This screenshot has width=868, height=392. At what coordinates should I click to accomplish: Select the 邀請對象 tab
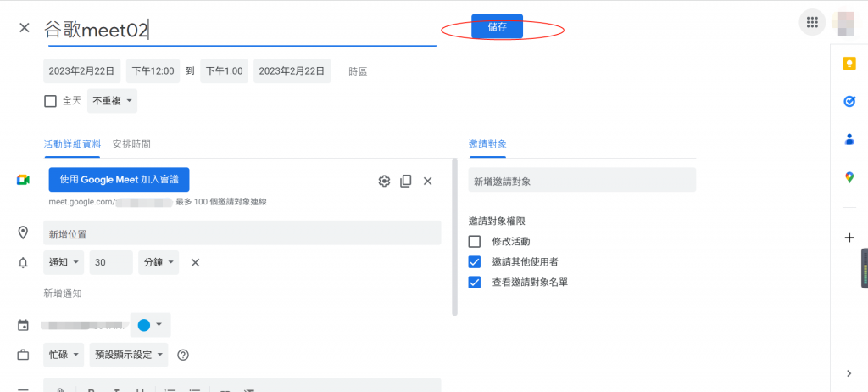click(x=487, y=144)
